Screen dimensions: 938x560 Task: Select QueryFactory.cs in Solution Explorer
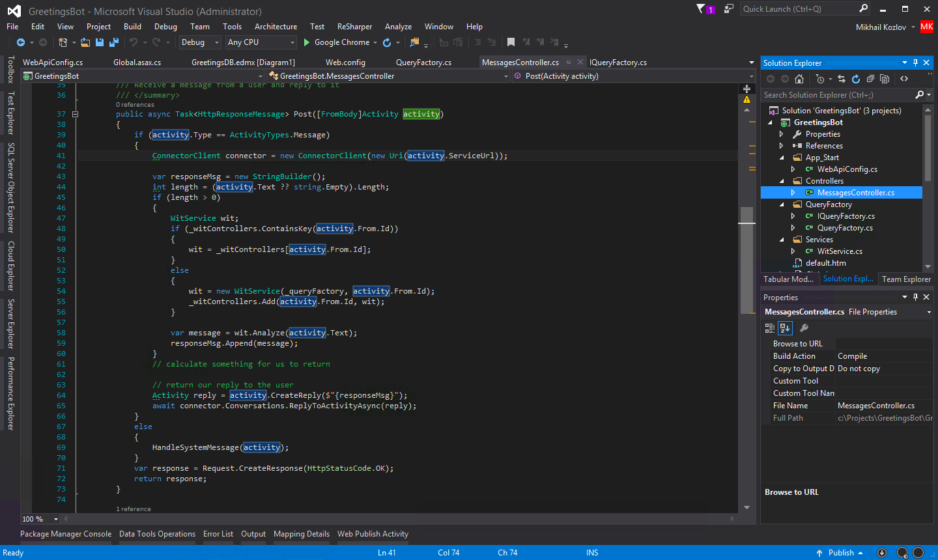(x=845, y=228)
